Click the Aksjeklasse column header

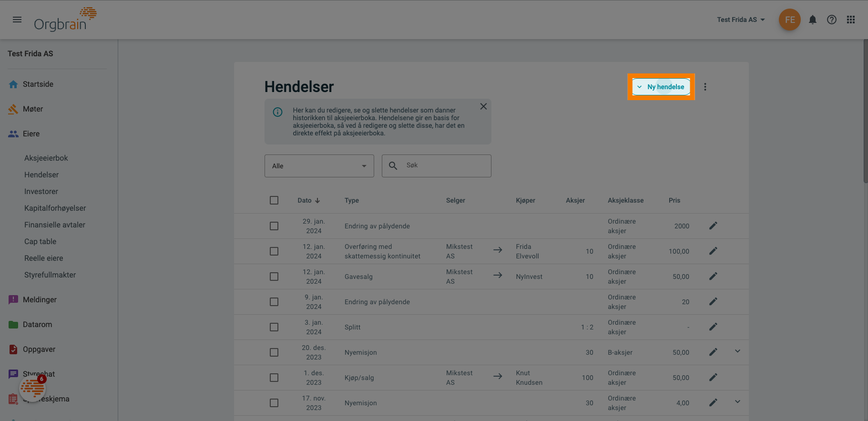[625, 200]
